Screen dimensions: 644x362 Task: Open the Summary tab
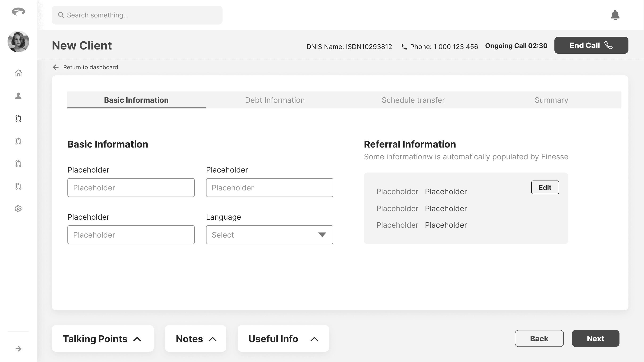tap(551, 100)
